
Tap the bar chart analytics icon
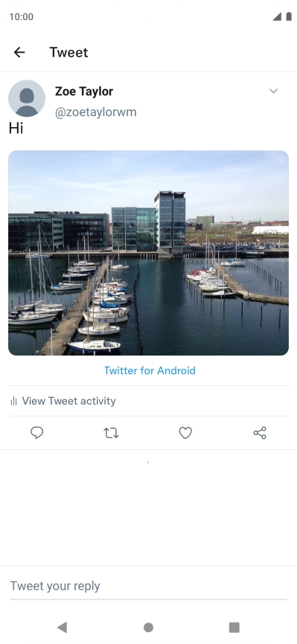tap(13, 401)
